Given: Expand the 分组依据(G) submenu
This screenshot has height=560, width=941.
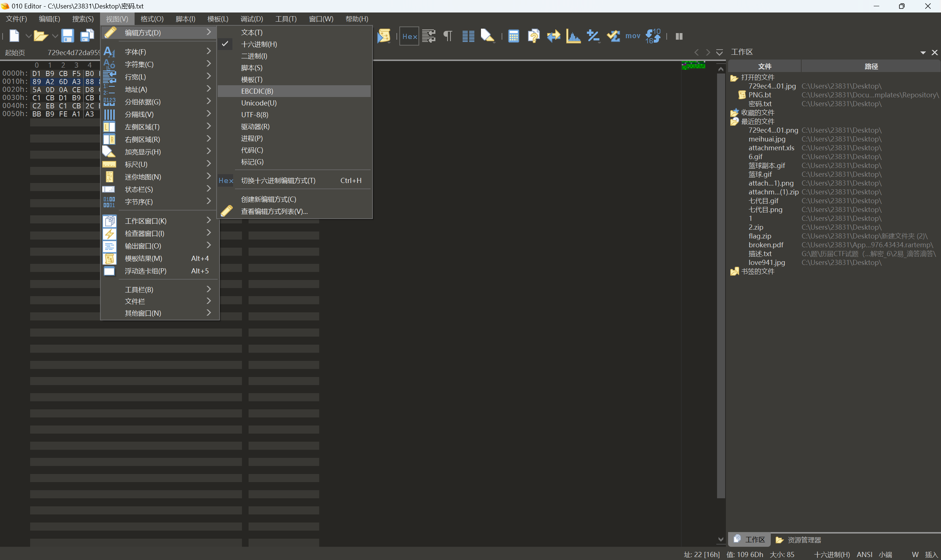Looking at the screenshot, I should pyautogui.click(x=160, y=101).
